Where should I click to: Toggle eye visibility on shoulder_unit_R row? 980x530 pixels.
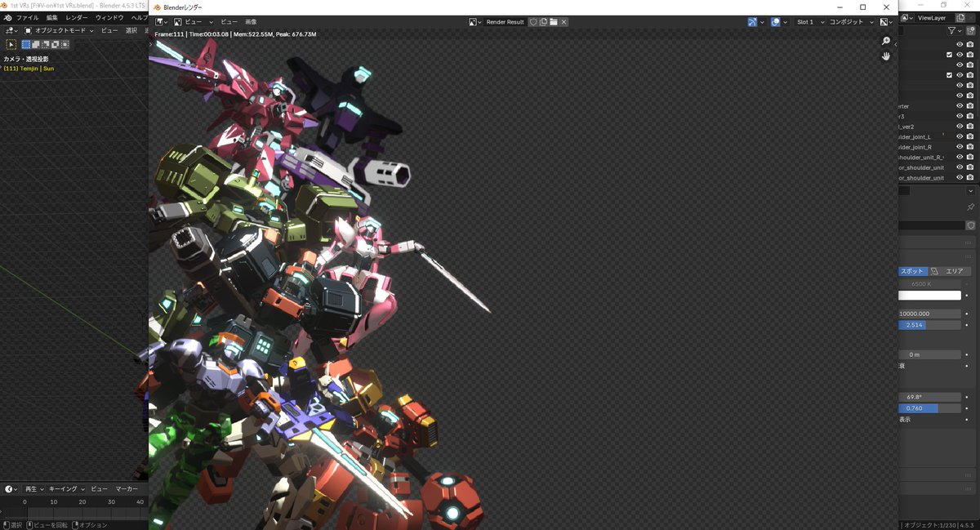tap(960, 157)
